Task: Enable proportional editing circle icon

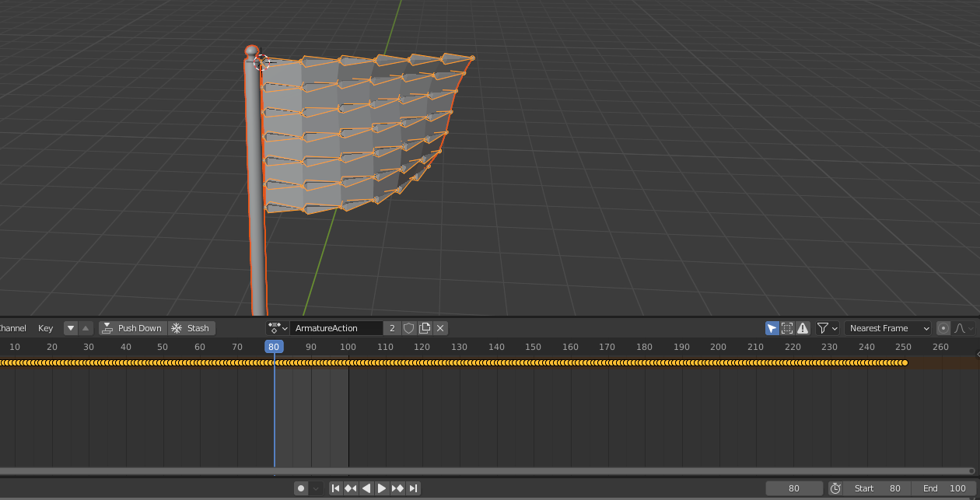Action: [x=943, y=328]
